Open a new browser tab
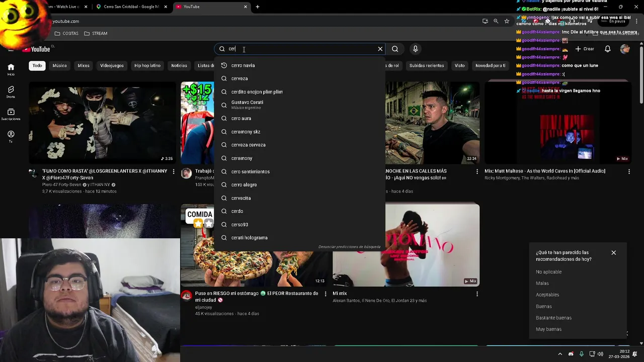The height and width of the screenshot is (362, 644). 258,7
